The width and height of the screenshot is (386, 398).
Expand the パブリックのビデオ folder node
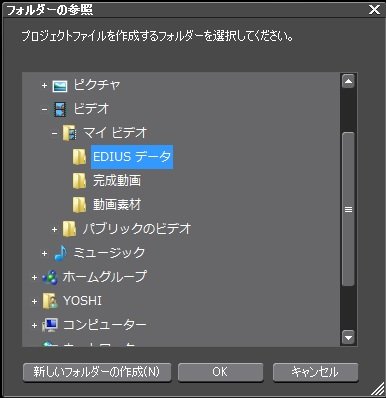(x=54, y=229)
